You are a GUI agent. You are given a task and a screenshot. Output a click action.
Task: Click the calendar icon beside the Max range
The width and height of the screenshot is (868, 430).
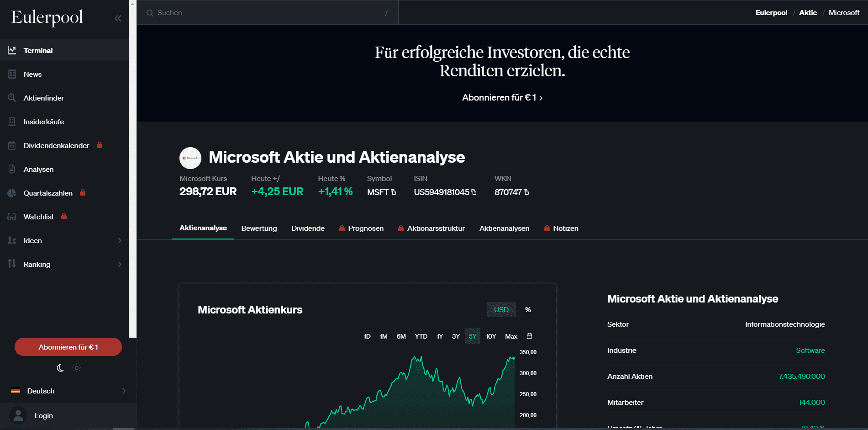tap(529, 336)
